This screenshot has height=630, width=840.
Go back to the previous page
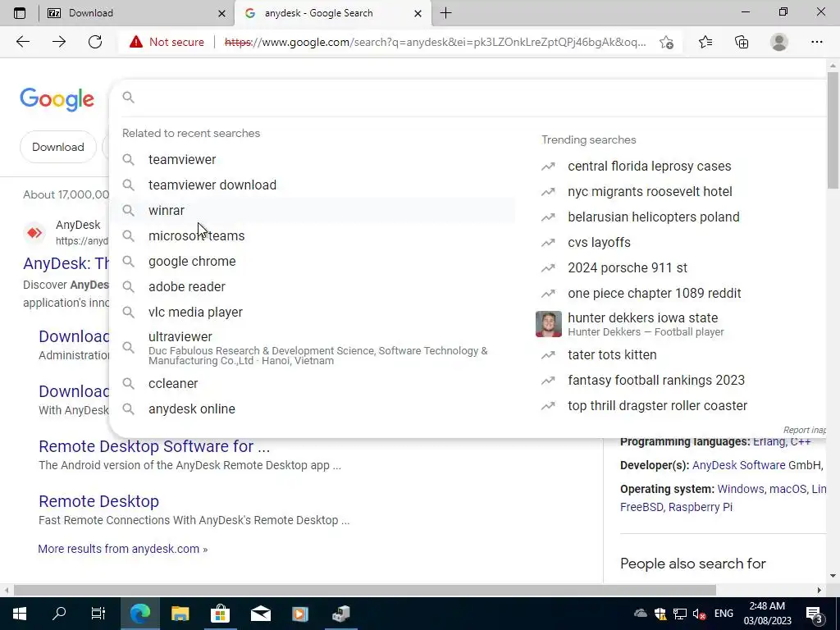(x=22, y=42)
